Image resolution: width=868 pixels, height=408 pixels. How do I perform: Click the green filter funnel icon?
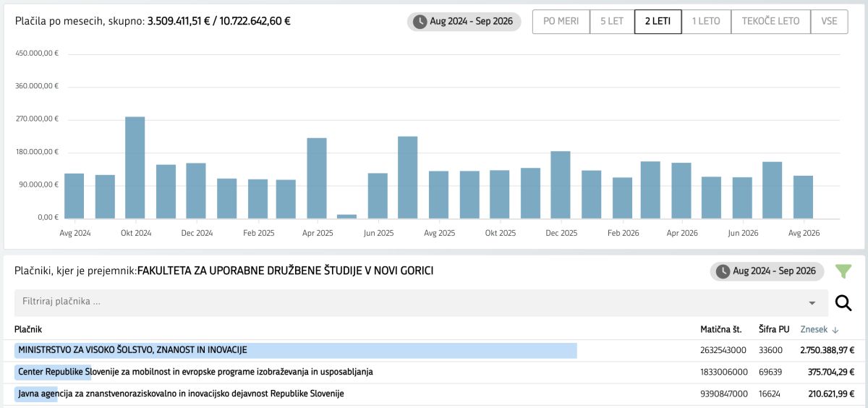pyautogui.click(x=843, y=271)
